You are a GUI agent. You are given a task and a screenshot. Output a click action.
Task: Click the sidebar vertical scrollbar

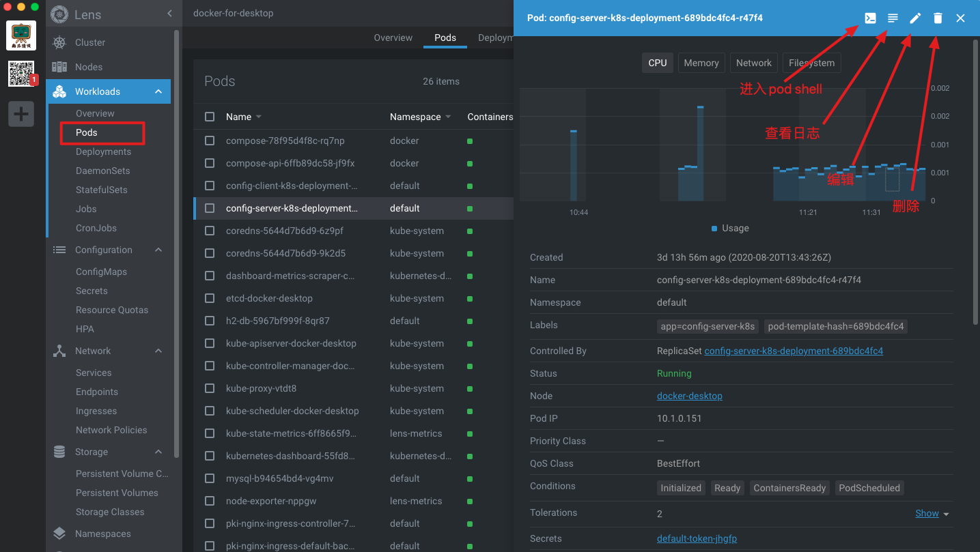(178, 242)
